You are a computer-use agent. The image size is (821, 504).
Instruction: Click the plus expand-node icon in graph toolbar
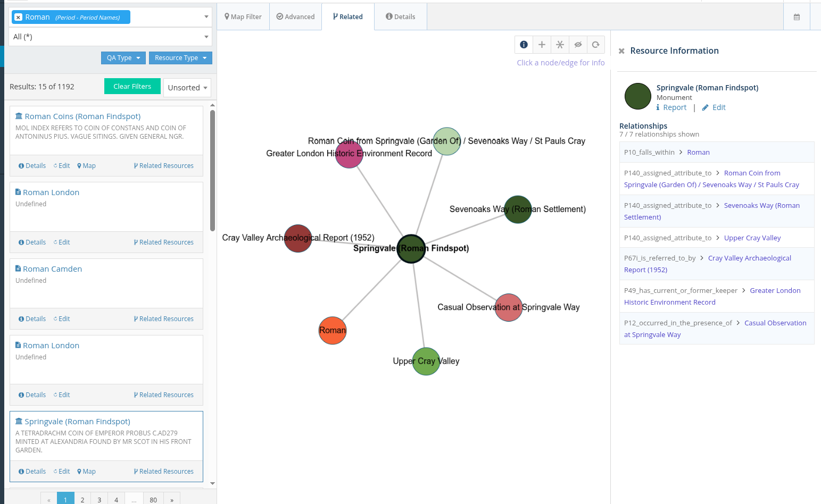[542, 45]
